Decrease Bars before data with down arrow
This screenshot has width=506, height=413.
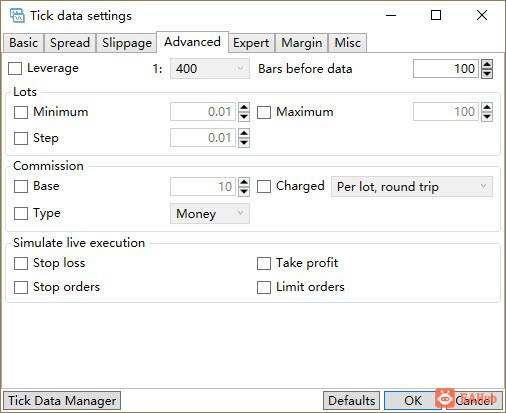(487, 73)
